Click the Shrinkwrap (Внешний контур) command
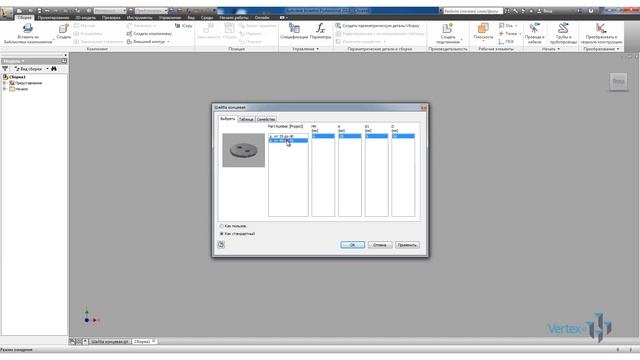Viewport: 640px width, 360px height. pyautogui.click(x=148, y=42)
